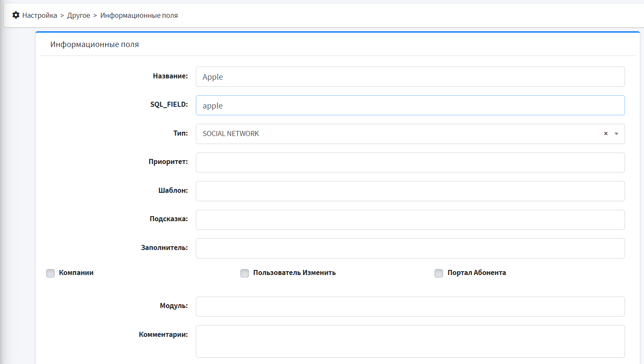Open the SOCIAL NETWORK type select box
The image size is (644, 364).
[x=399, y=134]
